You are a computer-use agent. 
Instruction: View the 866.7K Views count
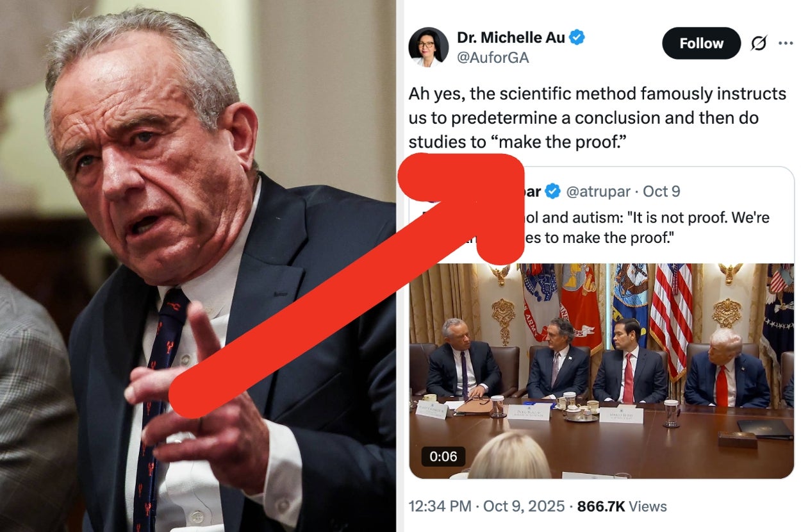pos(622,506)
